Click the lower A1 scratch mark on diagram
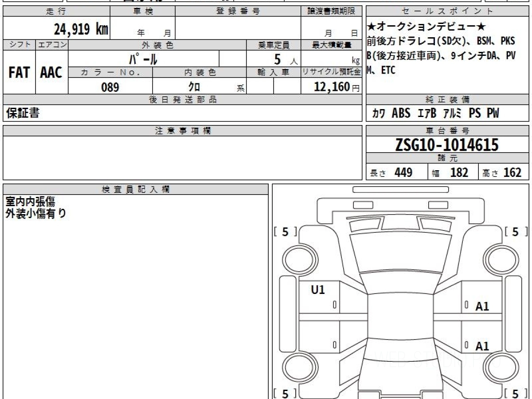This screenshot has width=532, height=399. click(x=482, y=346)
